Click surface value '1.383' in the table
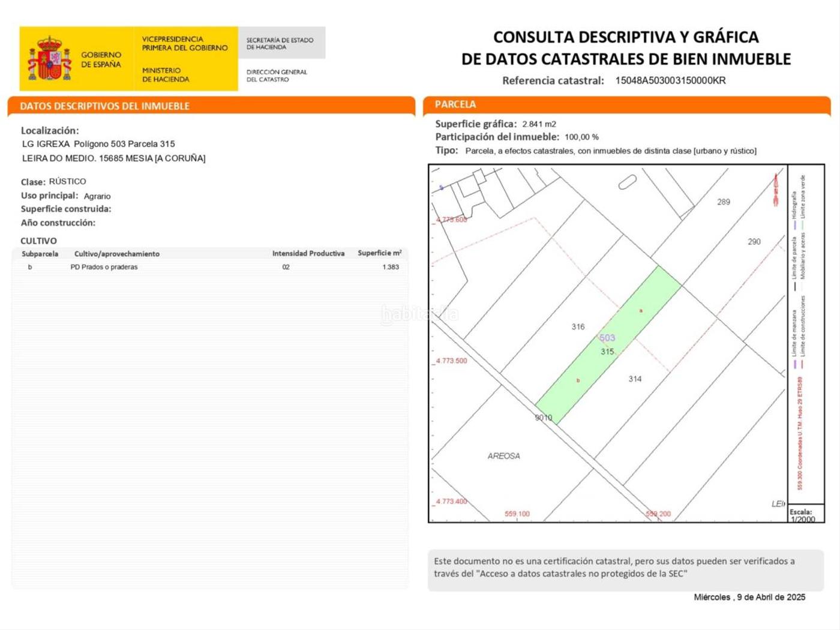Viewport: 840px width, 630px height. tap(391, 267)
